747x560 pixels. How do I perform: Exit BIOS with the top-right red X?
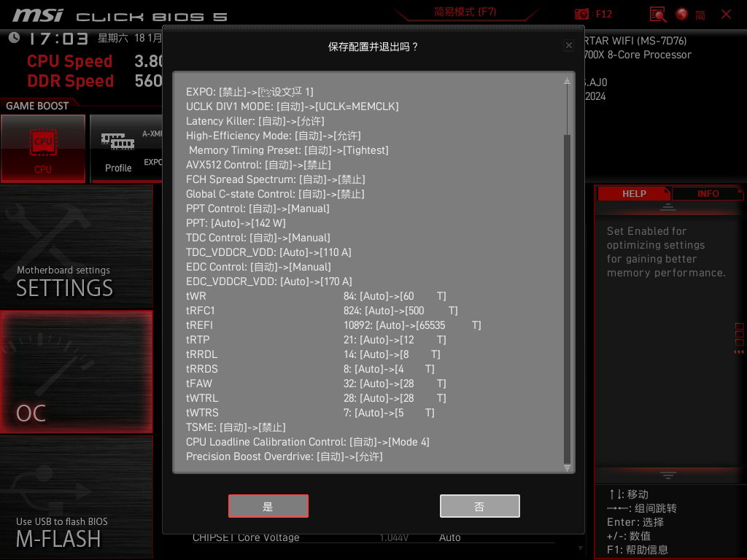point(726,15)
